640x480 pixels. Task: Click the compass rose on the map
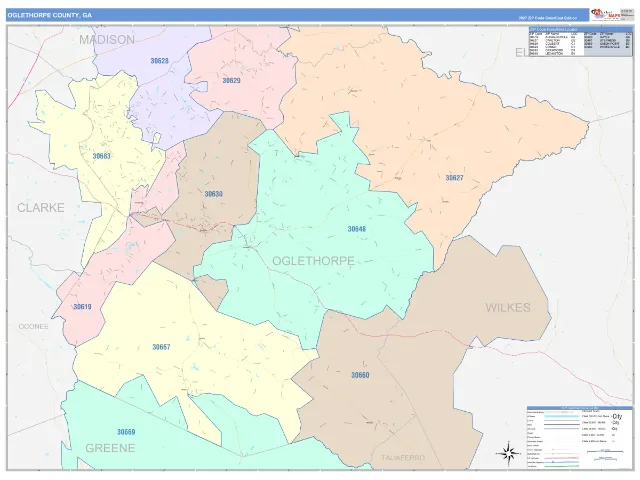[508, 453]
